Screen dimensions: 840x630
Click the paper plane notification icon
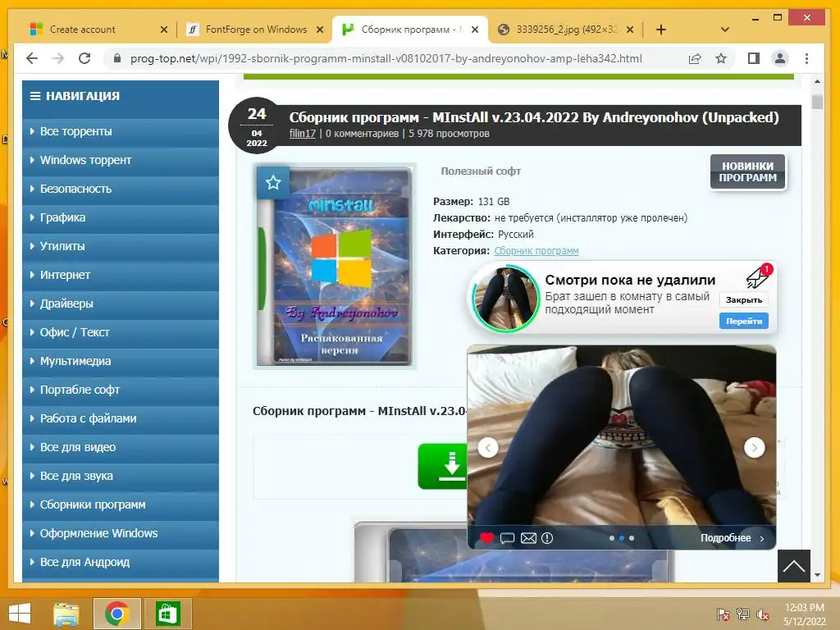point(759,276)
